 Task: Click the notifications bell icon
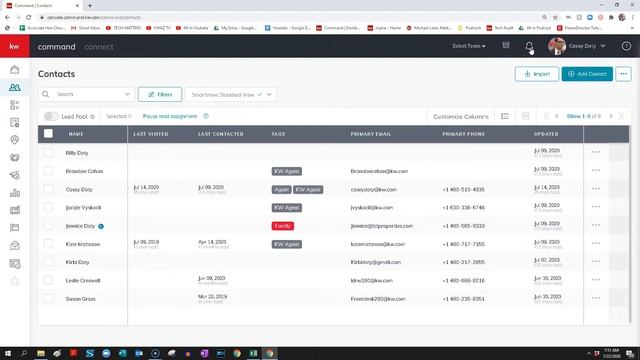point(529,46)
